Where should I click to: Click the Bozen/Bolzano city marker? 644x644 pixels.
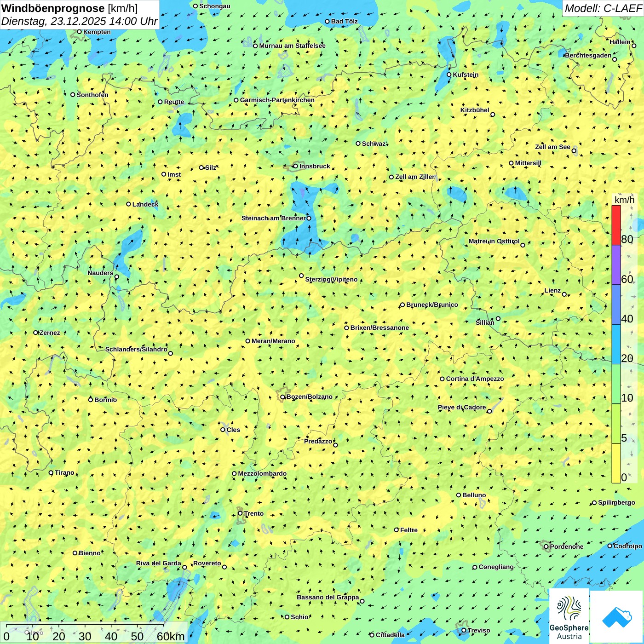(282, 397)
